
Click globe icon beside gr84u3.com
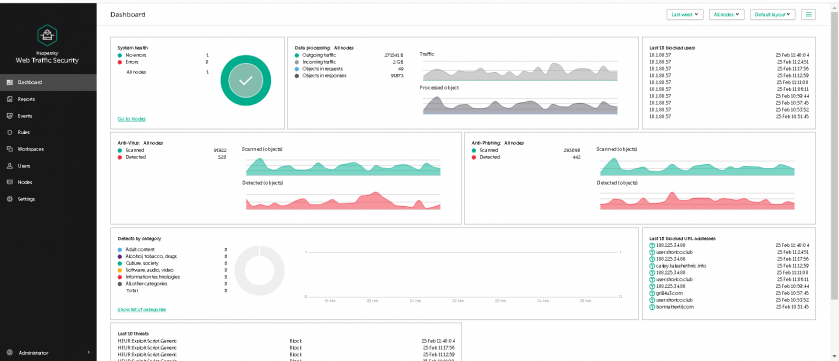tap(652, 293)
